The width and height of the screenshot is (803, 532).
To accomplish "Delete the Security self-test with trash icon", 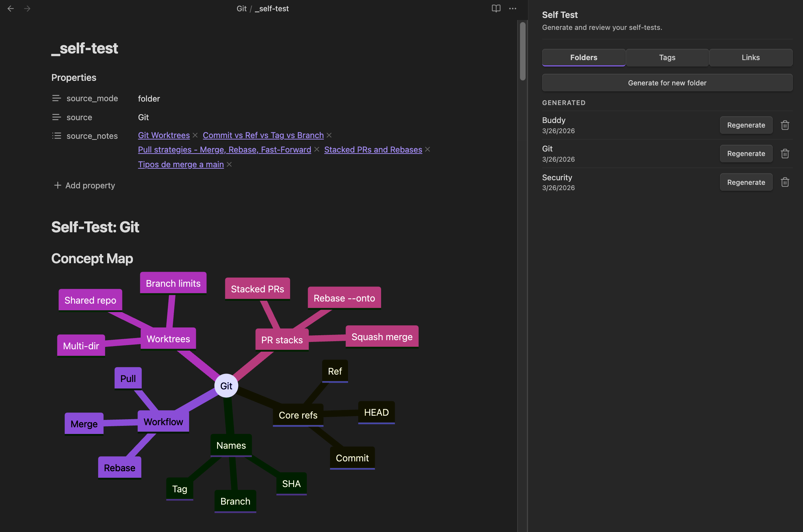I will point(785,182).
